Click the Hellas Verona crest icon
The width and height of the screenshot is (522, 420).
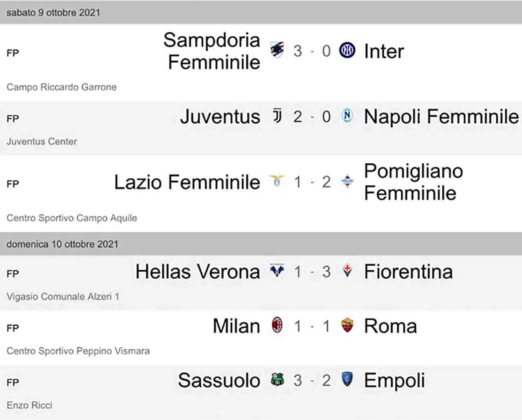pos(277,271)
